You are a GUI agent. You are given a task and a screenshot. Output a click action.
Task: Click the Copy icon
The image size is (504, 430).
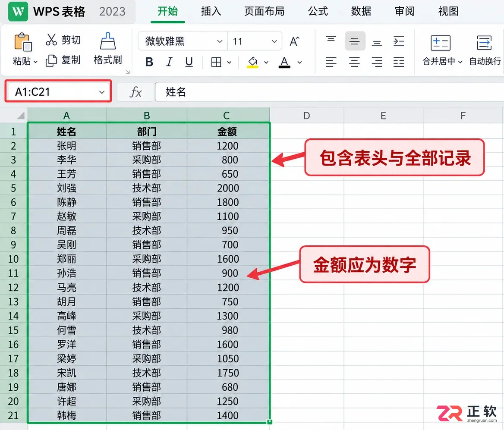51,60
